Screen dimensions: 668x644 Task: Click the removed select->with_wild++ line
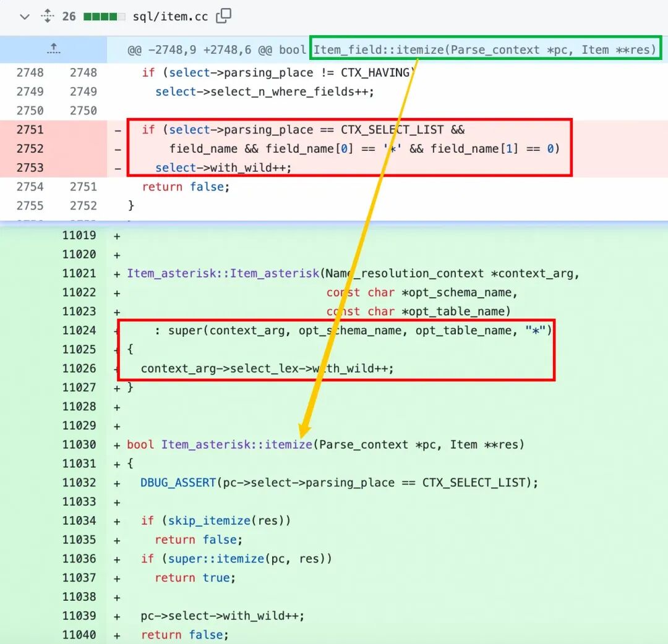(x=223, y=167)
